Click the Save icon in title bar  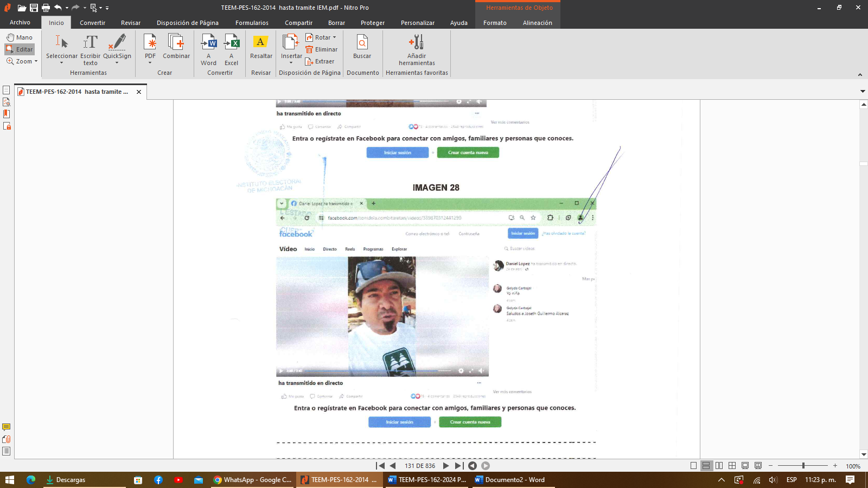(x=34, y=8)
